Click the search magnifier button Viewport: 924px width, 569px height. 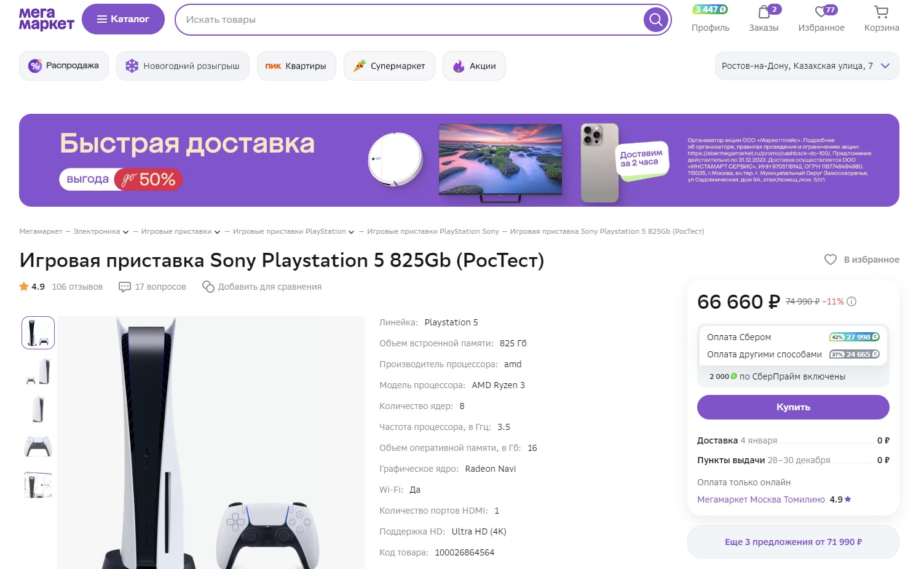[x=655, y=20]
